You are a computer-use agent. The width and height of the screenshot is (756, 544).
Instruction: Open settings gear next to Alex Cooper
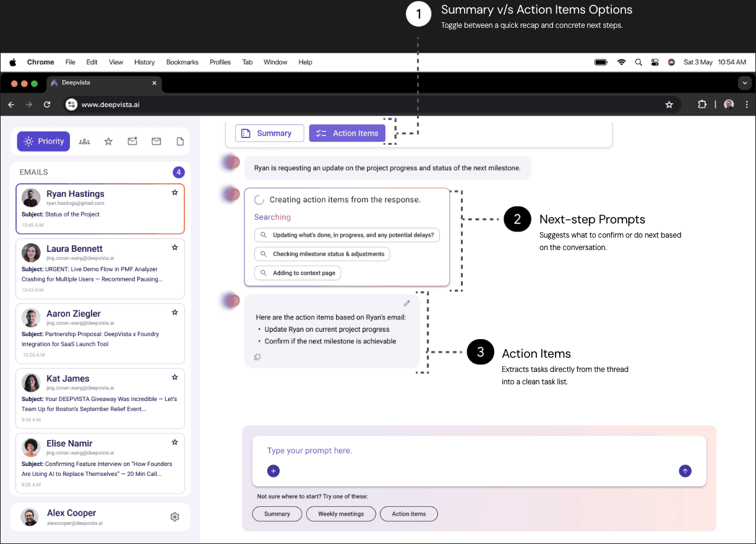[175, 517]
